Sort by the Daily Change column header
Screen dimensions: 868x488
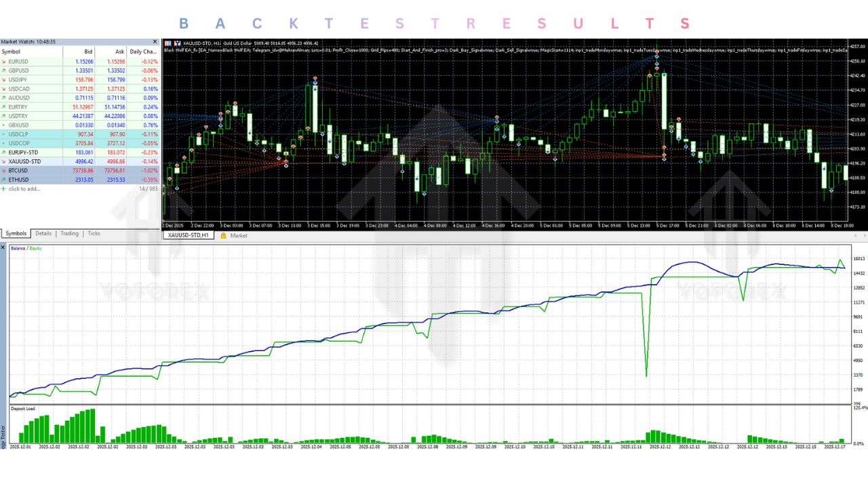(143, 52)
